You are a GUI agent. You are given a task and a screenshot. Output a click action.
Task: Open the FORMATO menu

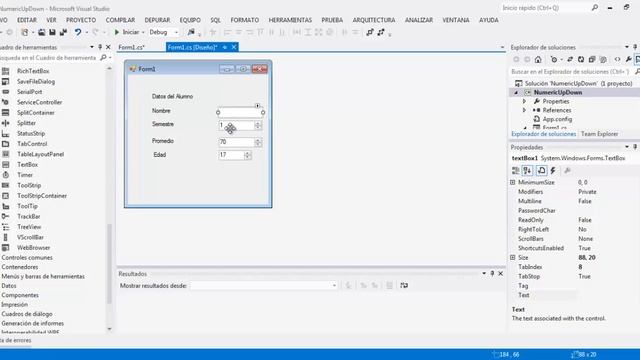click(x=244, y=20)
